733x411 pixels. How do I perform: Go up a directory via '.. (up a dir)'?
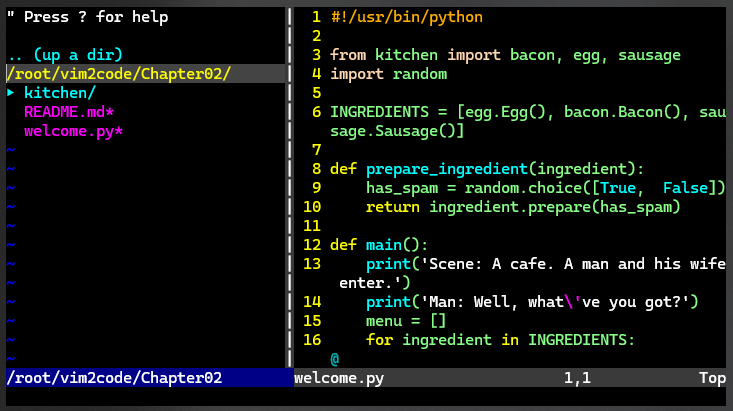(x=65, y=55)
